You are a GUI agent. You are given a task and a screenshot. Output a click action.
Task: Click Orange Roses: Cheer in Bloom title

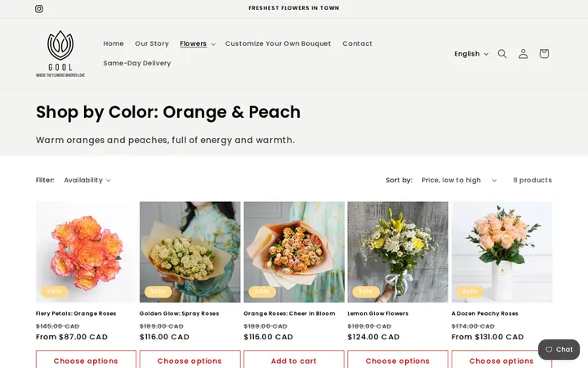(289, 313)
